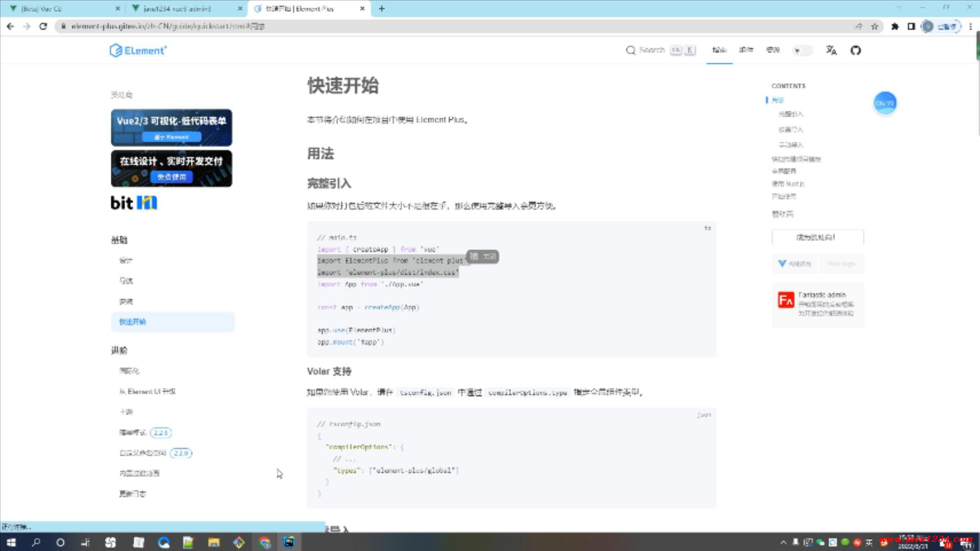Open the 更新日志 sidebar link
This screenshot has height=551, width=980.
click(x=132, y=494)
